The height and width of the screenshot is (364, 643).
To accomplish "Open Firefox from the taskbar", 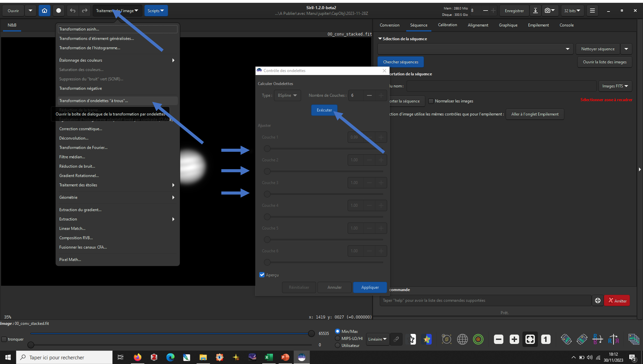I will [x=137, y=357].
